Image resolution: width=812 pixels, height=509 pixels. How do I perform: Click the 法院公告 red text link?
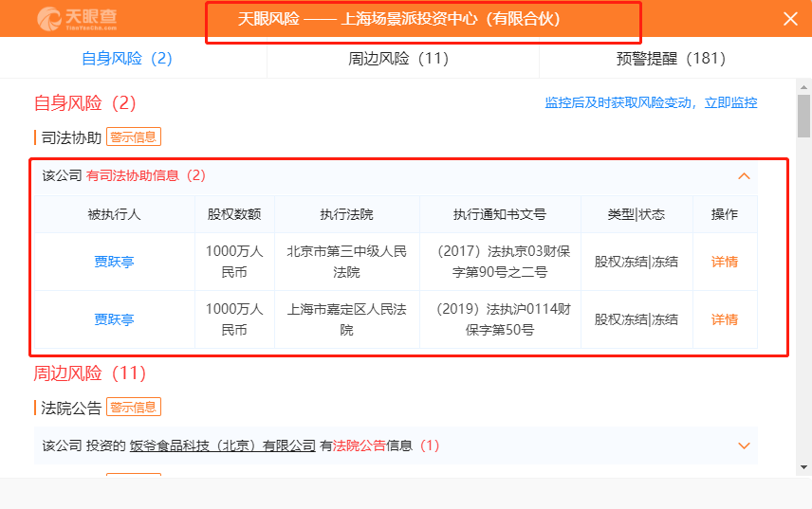[x=360, y=445]
